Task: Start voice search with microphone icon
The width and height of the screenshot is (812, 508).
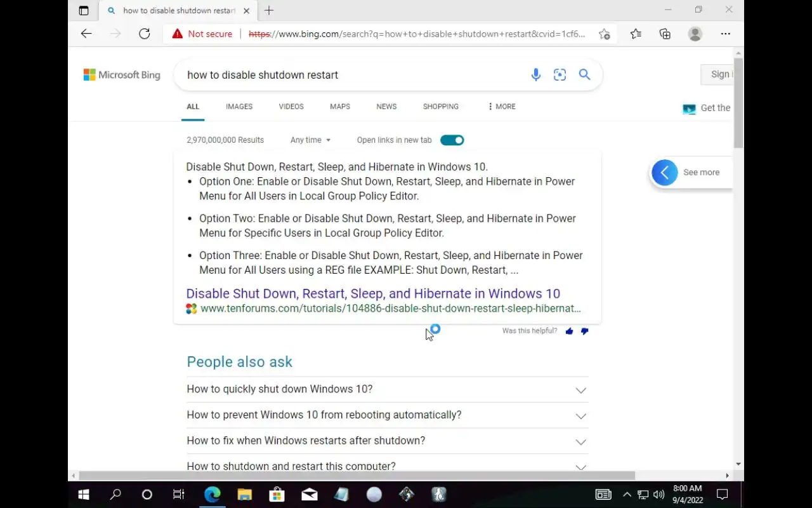Action: point(536,75)
